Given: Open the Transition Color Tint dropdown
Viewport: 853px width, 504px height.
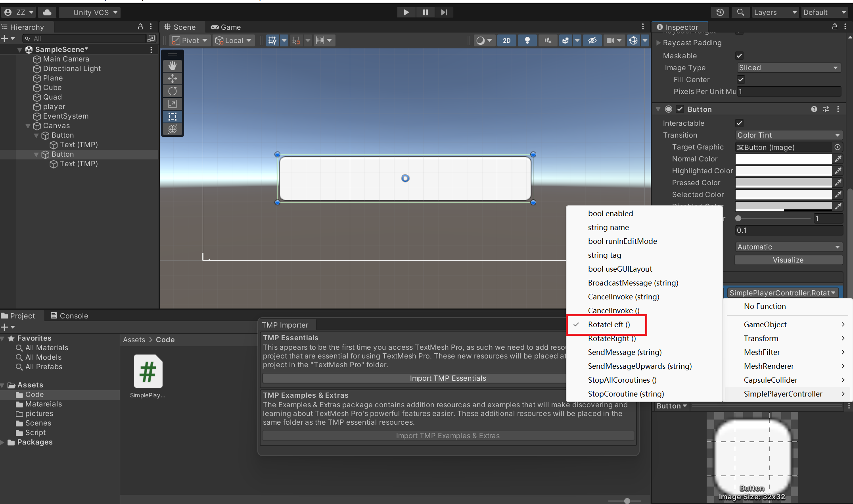Looking at the screenshot, I should click(x=788, y=135).
